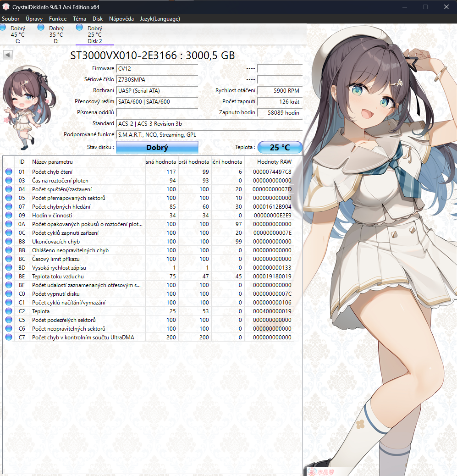Screen dimensions: 457x476
Task: Select the Počet chyb čtení row name
Action: (52, 172)
